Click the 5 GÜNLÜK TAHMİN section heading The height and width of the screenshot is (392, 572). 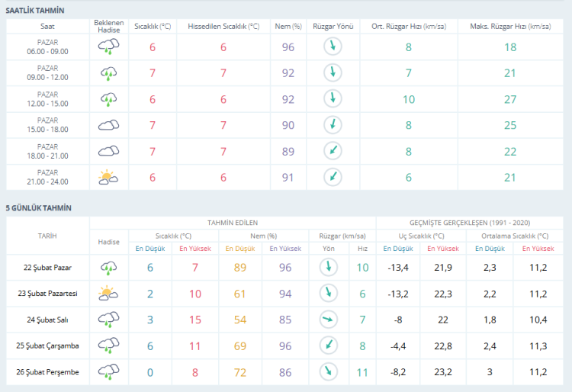[x=39, y=207]
